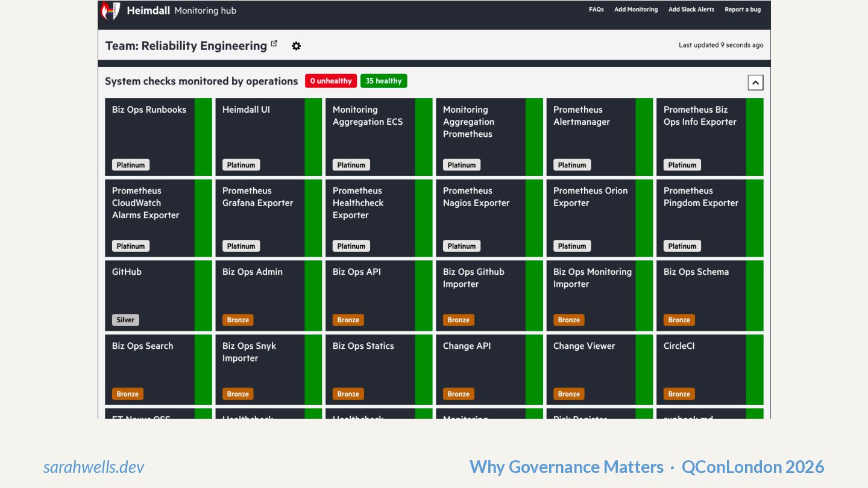Click the Heimdall flame logo icon
The height and width of the screenshot is (488, 868).
pyautogui.click(x=110, y=10)
